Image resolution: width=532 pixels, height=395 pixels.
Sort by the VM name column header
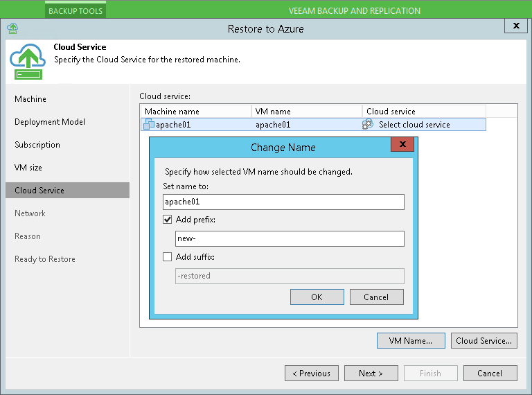[x=307, y=112]
